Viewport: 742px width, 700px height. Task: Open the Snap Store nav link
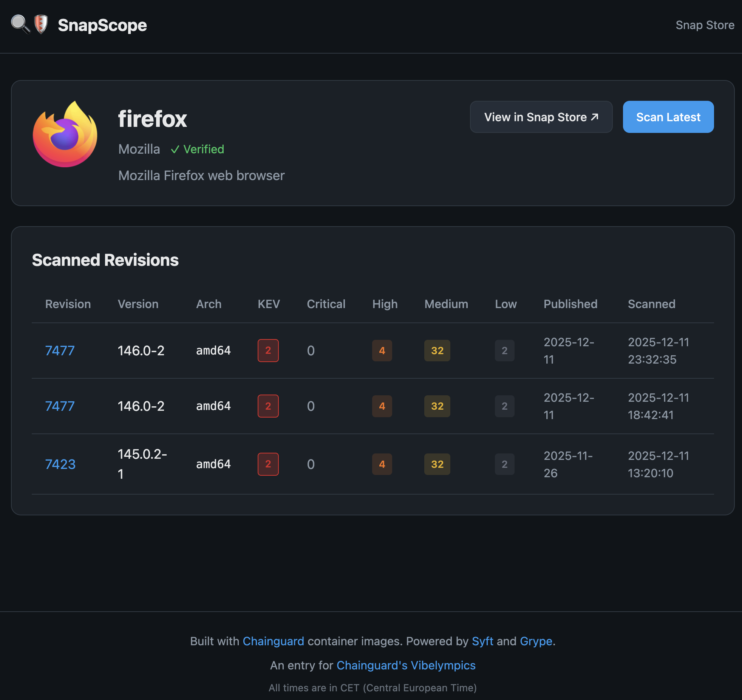pyautogui.click(x=705, y=25)
